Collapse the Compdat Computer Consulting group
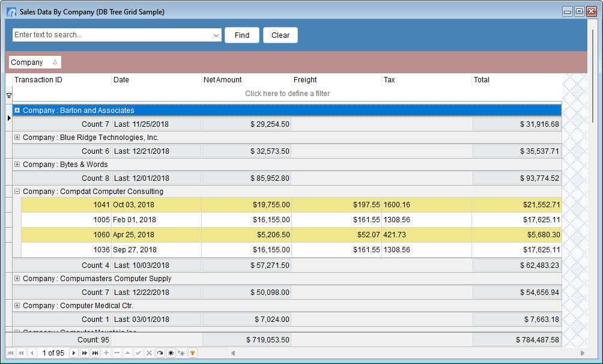 (17, 191)
